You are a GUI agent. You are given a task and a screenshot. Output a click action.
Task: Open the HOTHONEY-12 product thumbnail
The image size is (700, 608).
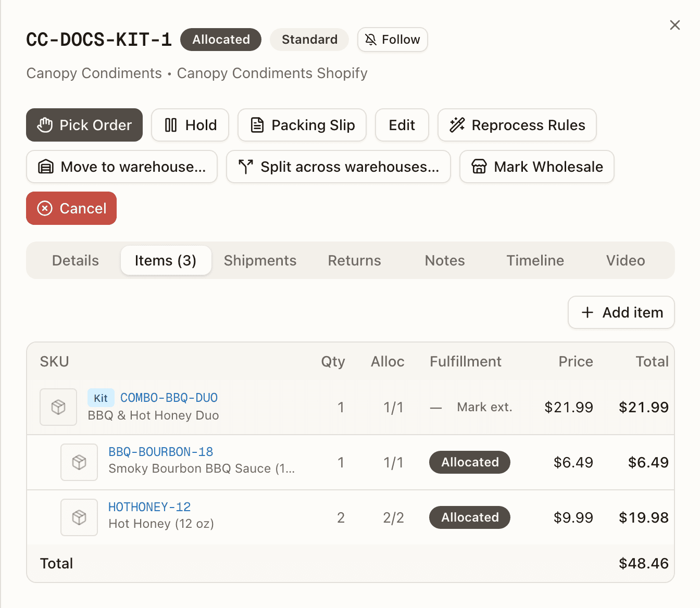(x=79, y=517)
